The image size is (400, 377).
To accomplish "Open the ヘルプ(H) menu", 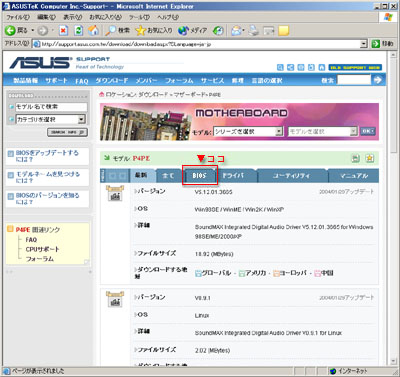I will 168,17.
